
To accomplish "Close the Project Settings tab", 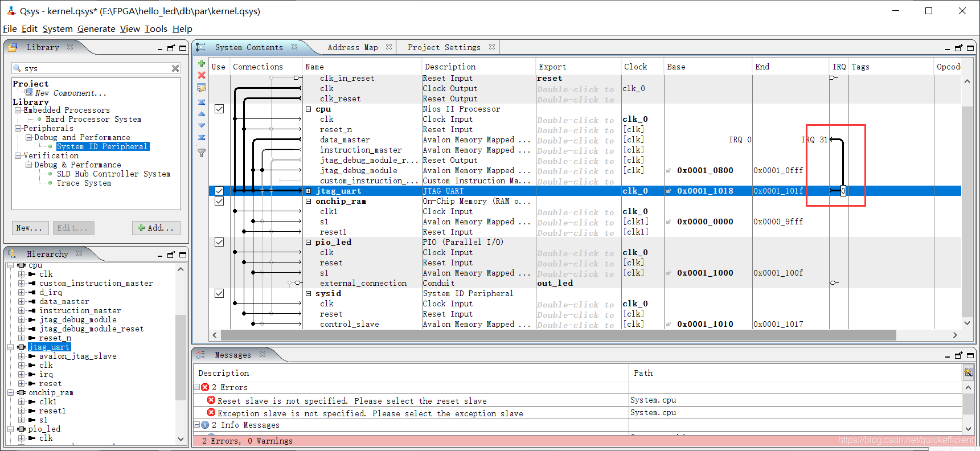I will coord(492,47).
